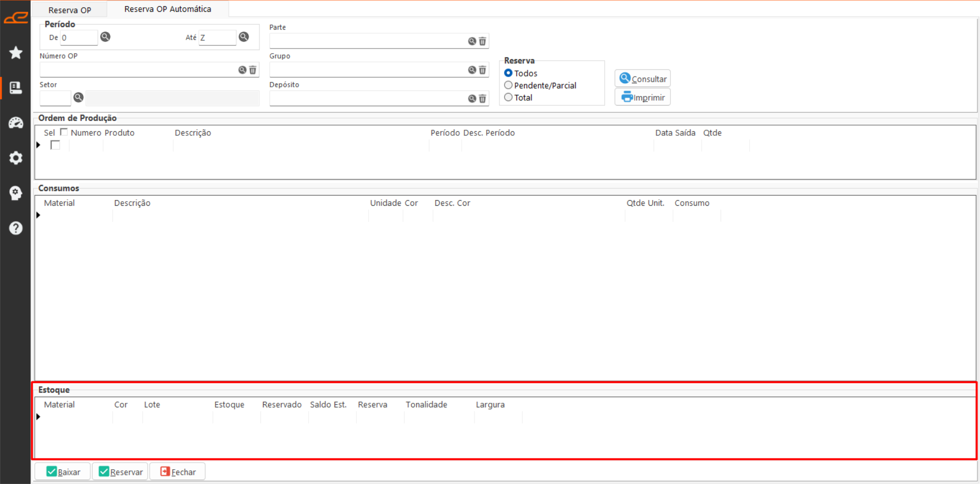Click row arrow indicator in Consumos grid
This screenshot has width=980, height=484.
click(x=38, y=215)
